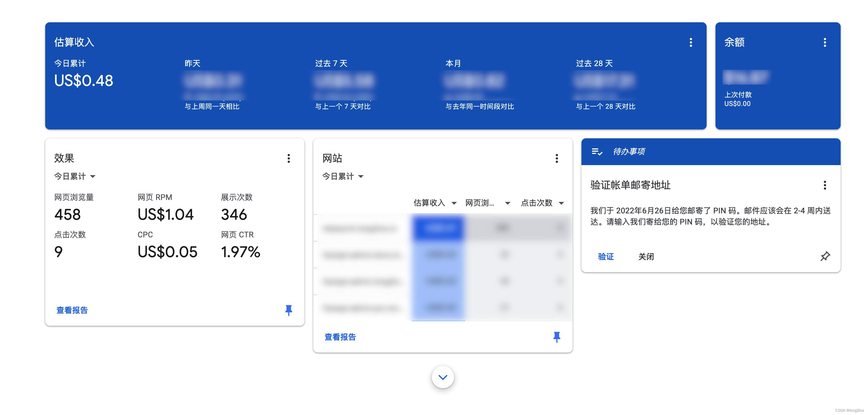Pin the 效果 card to dashboard
This screenshot has height=415, width=868.
coord(288,310)
